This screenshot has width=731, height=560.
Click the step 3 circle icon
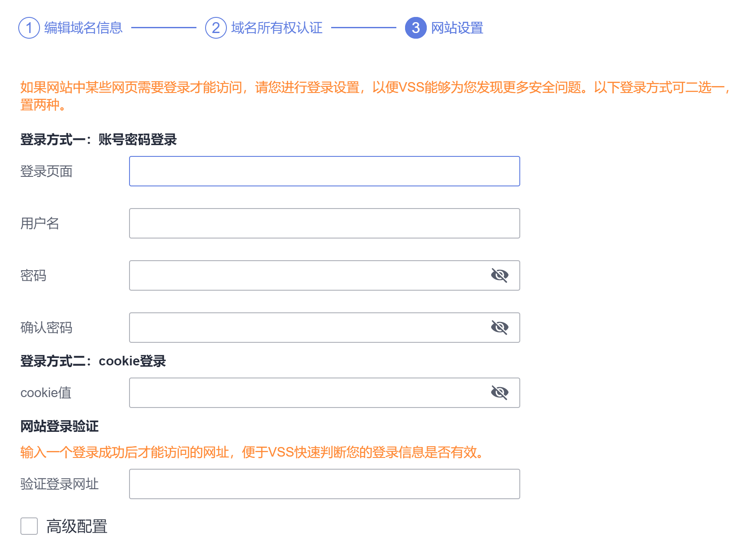[416, 28]
